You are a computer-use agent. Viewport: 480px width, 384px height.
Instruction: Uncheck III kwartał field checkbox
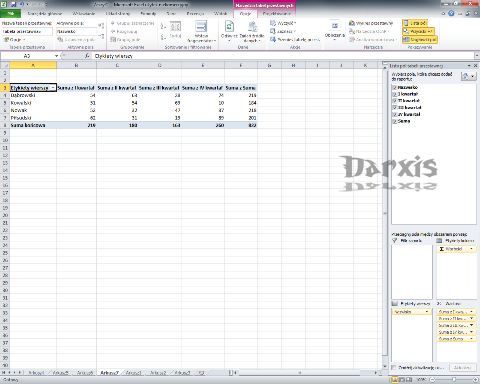[395, 107]
